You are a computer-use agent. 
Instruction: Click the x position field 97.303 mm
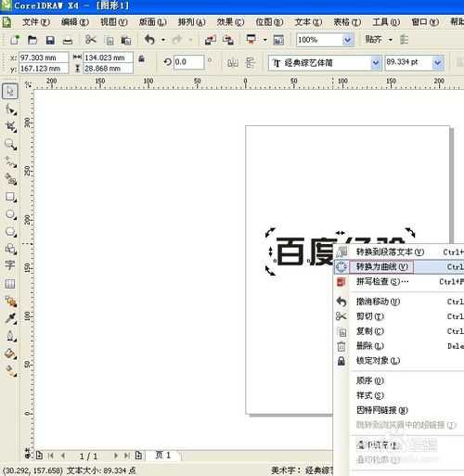[x=44, y=58]
